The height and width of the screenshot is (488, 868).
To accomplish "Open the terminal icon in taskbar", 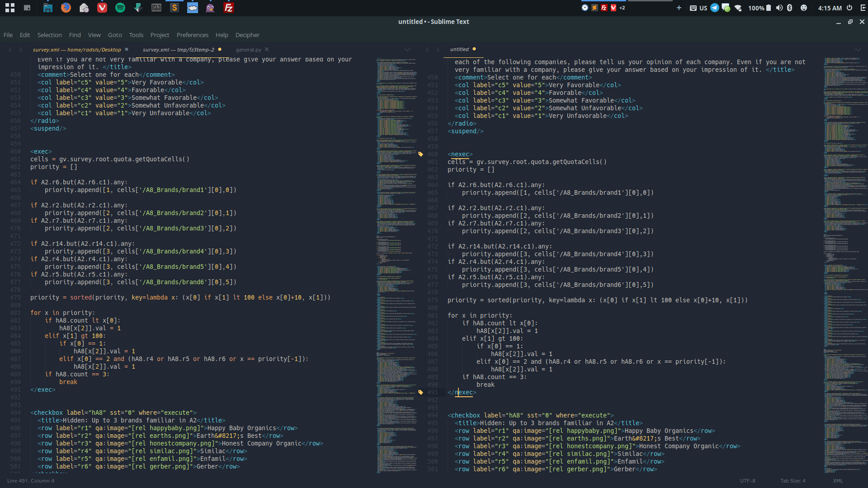I will [156, 8].
